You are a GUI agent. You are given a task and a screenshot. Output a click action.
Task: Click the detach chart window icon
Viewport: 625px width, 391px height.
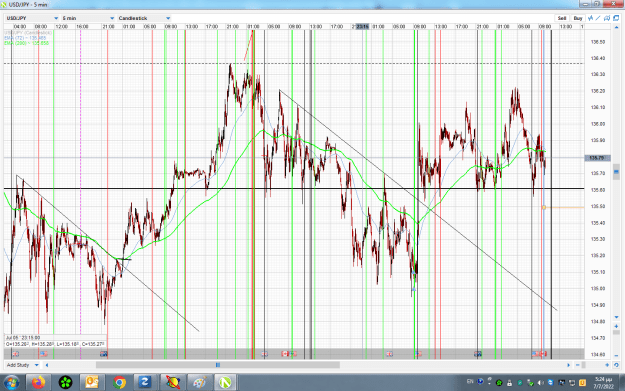[616, 18]
